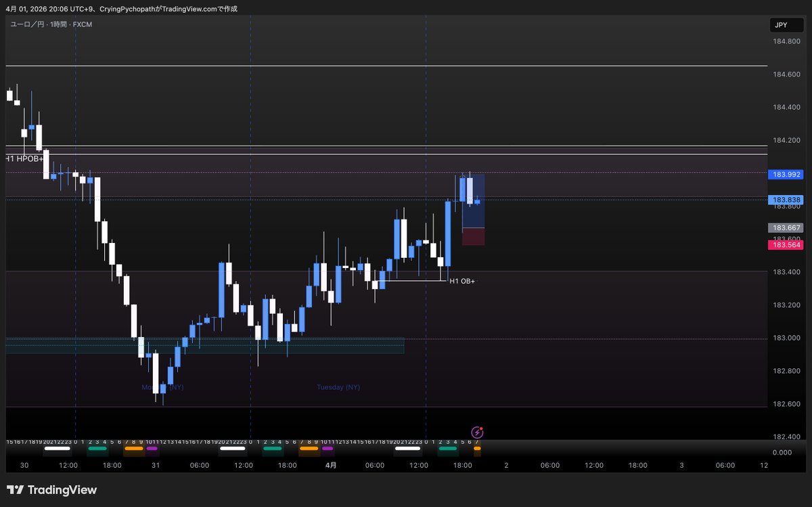Viewport: 812px width, 507px height.
Task: Click the 182.800 price axis label
Action: pyautogui.click(x=786, y=371)
